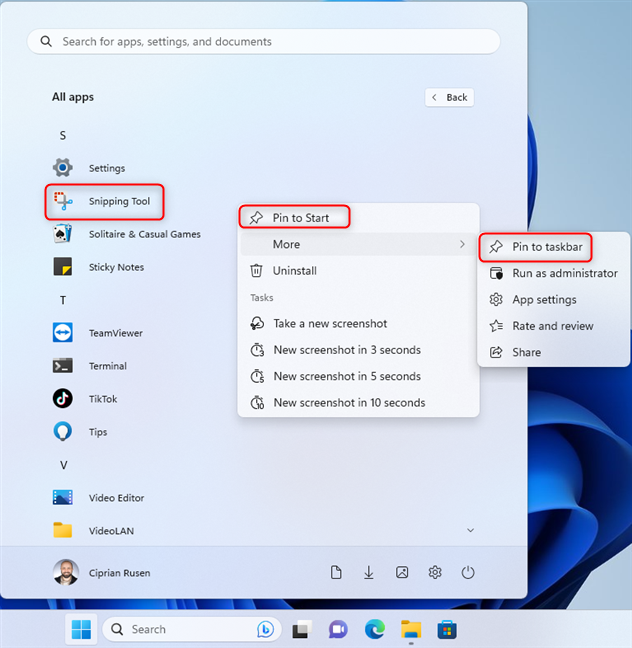Image resolution: width=632 pixels, height=648 pixels.
Task: Click the Video Editor app label
Action: click(117, 498)
